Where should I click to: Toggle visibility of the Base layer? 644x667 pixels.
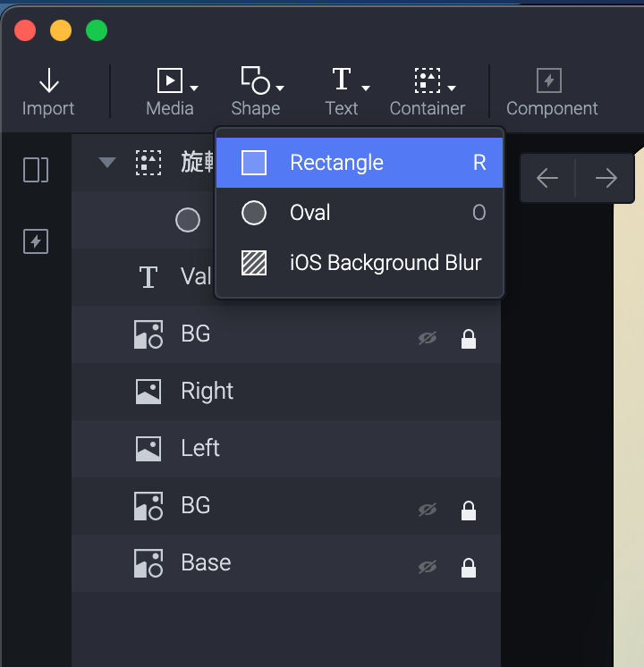click(428, 567)
